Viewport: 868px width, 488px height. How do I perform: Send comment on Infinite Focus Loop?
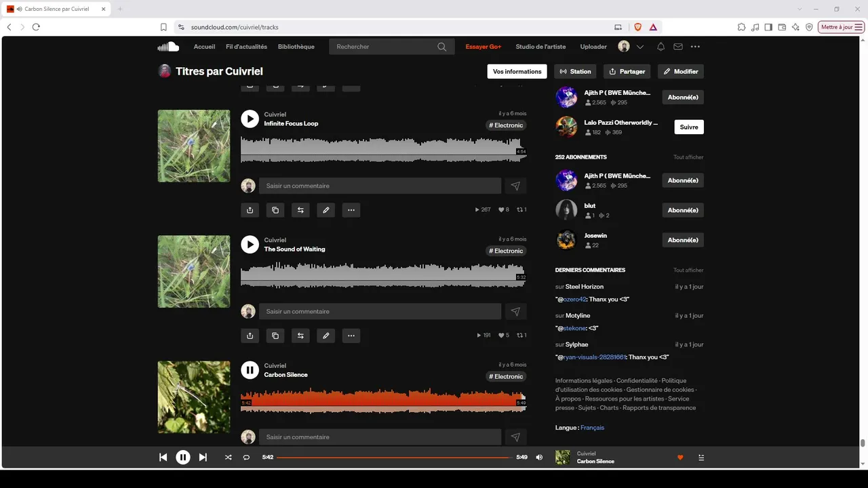[x=515, y=186]
